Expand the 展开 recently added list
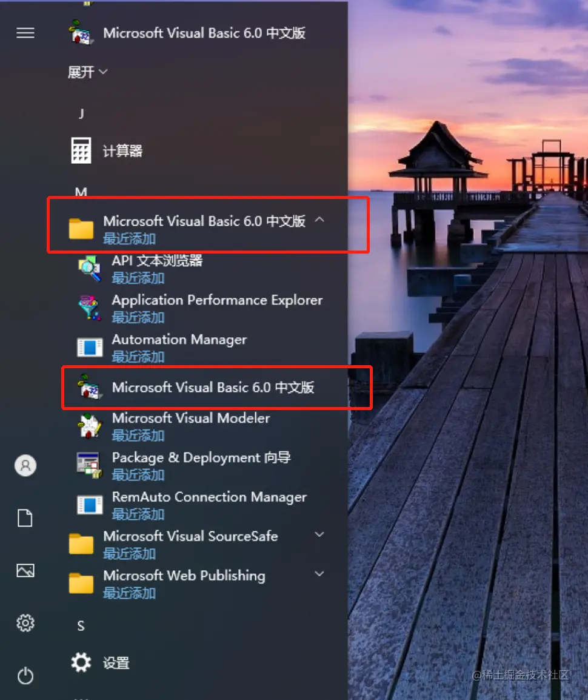588x700 pixels. click(x=87, y=72)
